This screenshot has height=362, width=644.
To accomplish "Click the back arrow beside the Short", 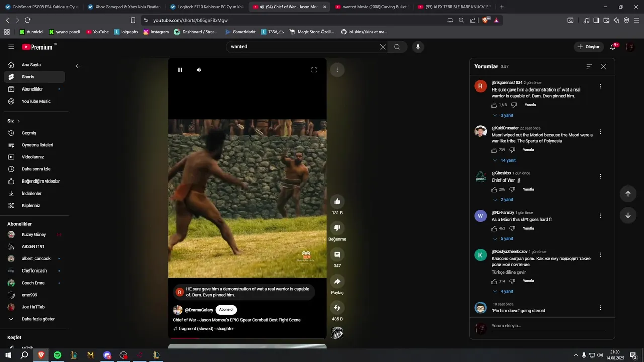I will [78, 66].
